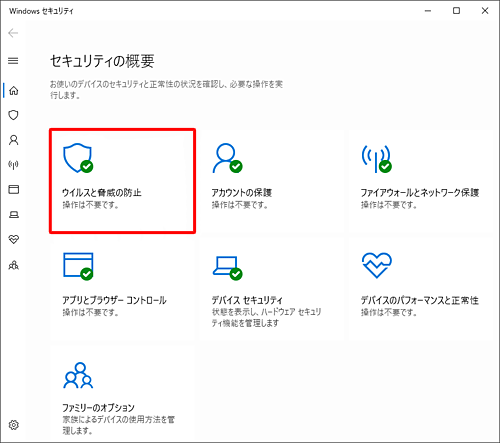
Task: Open デバイスのパフォーマンスと正常性 link
Action: tap(420, 300)
